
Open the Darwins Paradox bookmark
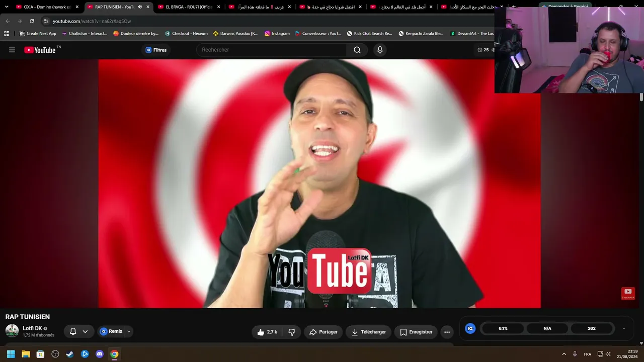(235, 34)
